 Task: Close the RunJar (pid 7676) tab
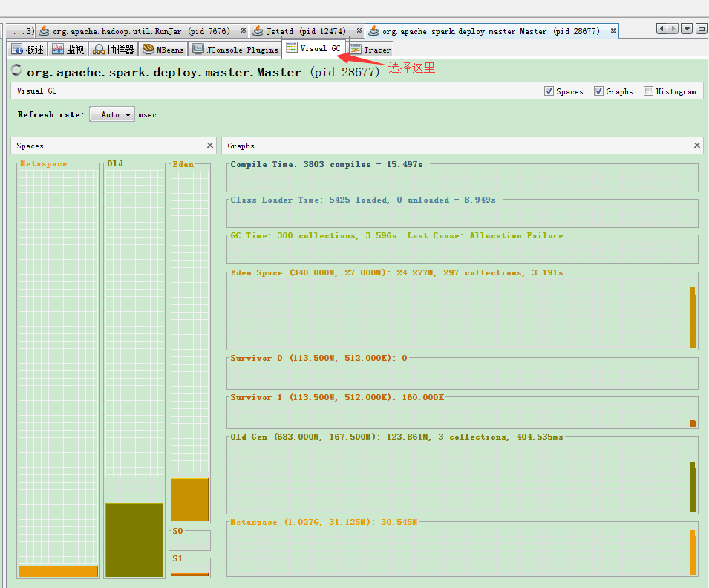pyautogui.click(x=244, y=31)
